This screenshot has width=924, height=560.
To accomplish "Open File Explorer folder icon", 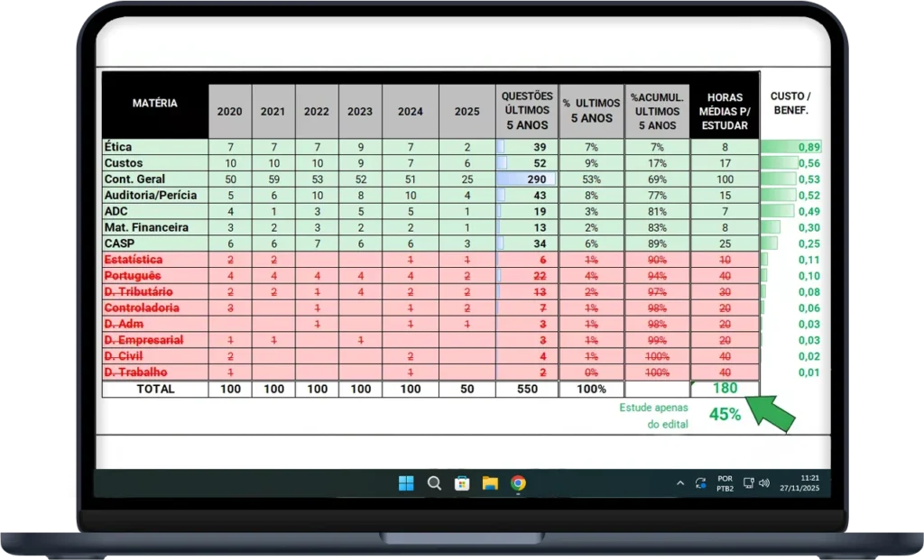I will [490, 483].
